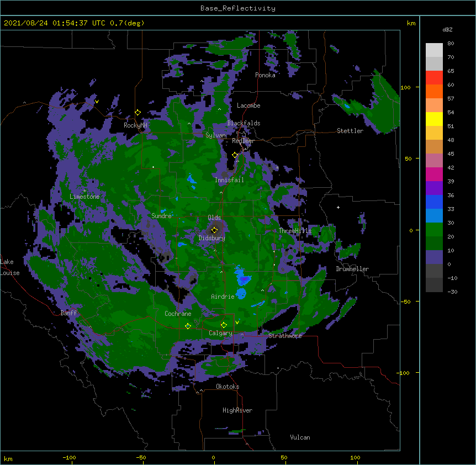Viewport: 476px width, 465px height.
Task: Click the Drumheller label
Action: click(x=352, y=269)
